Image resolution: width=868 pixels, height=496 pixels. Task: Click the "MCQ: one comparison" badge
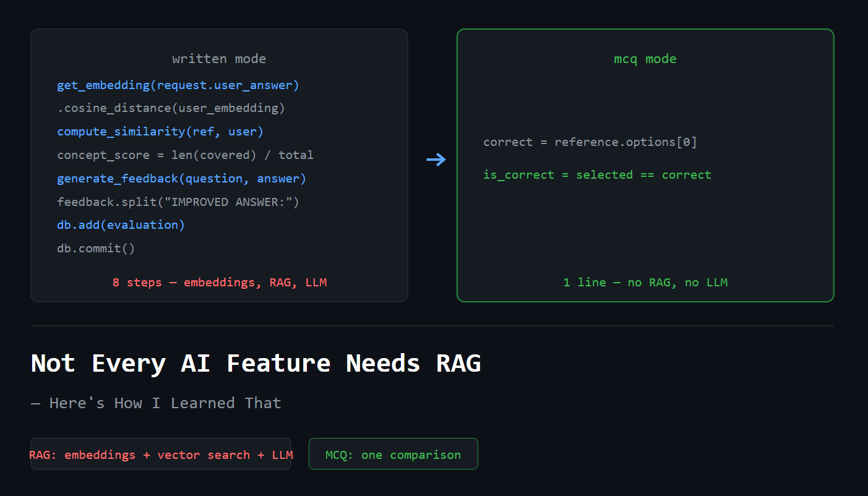[393, 455]
